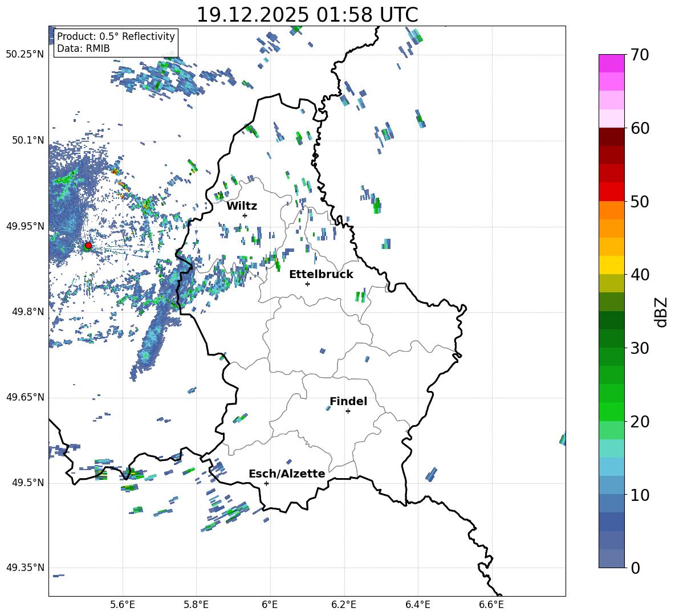The image size is (675, 616).
Task: Click the 50.1°N latitude axis label
Action: [25, 140]
